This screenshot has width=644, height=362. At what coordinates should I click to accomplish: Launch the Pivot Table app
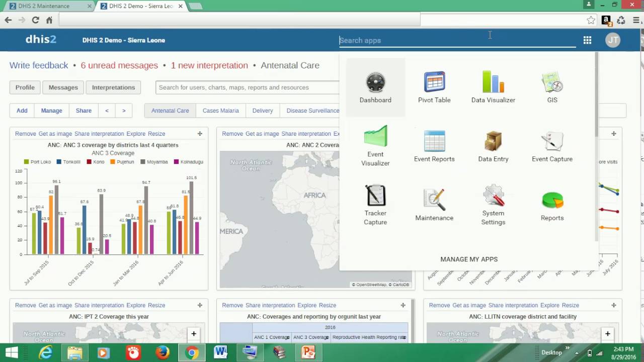point(434,87)
